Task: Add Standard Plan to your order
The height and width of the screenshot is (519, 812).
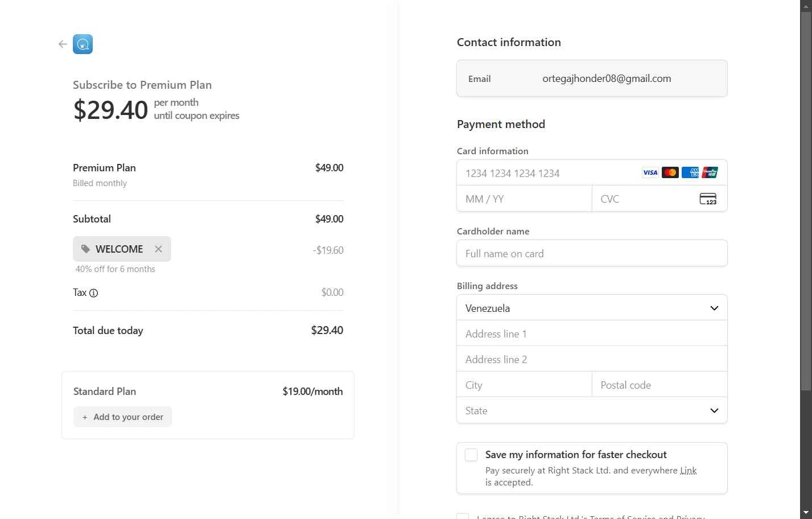Action: (x=122, y=417)
